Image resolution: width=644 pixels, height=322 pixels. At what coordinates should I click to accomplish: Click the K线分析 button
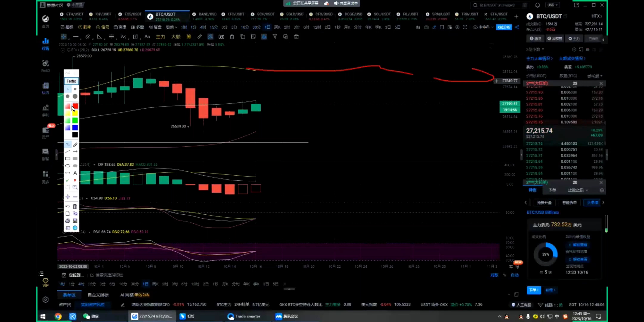point(504,27)
